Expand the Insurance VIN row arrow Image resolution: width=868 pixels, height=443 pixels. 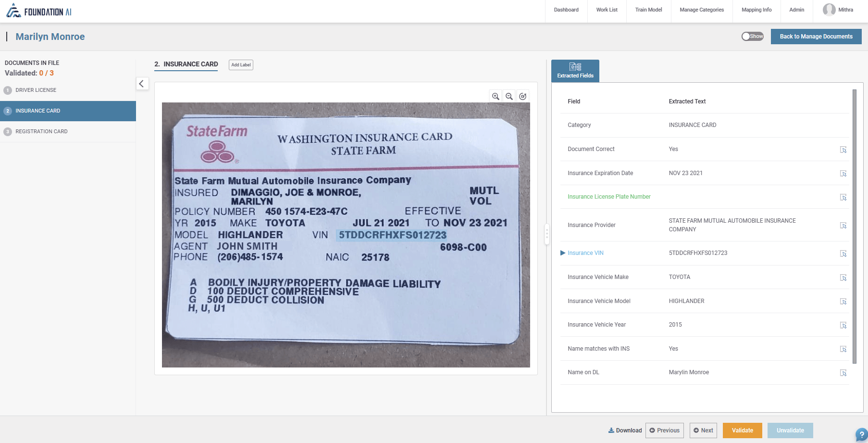pyautogui.click(x=563, y=253)
